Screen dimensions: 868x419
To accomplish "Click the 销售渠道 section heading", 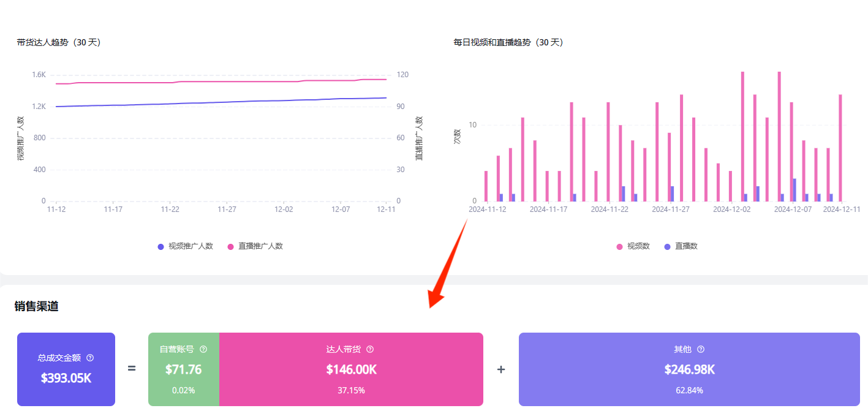I will [37, 306].
